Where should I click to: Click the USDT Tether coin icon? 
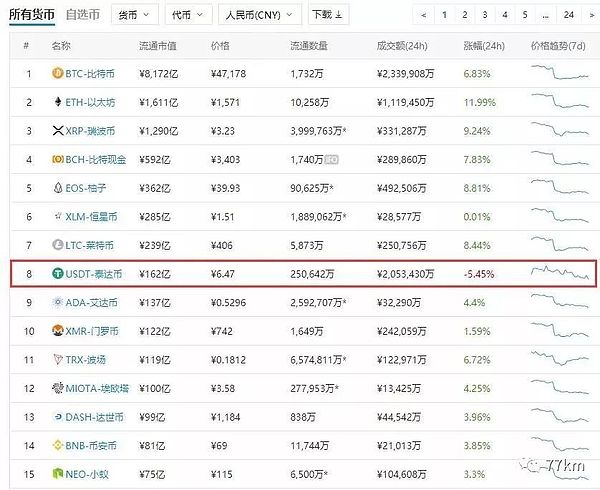(57, 273)
